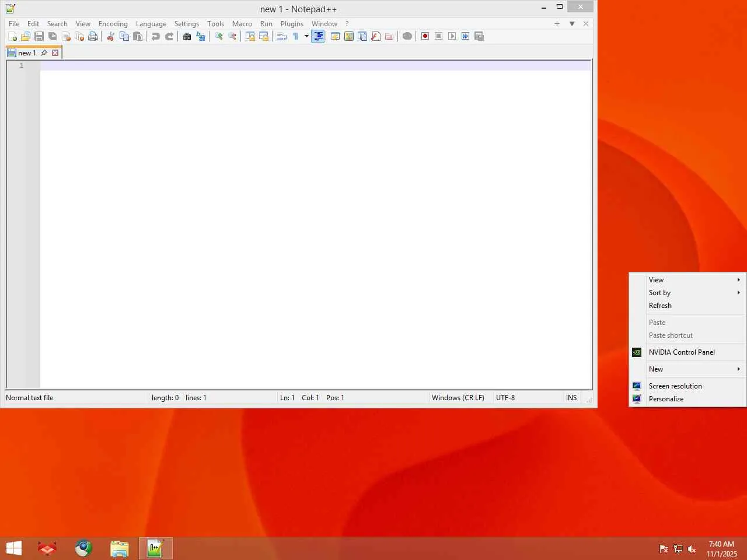Click the monitoring (tail -f) eye icon
Image resolution: width=747 pixels, height=560 pixels.
tap(407, 36)
